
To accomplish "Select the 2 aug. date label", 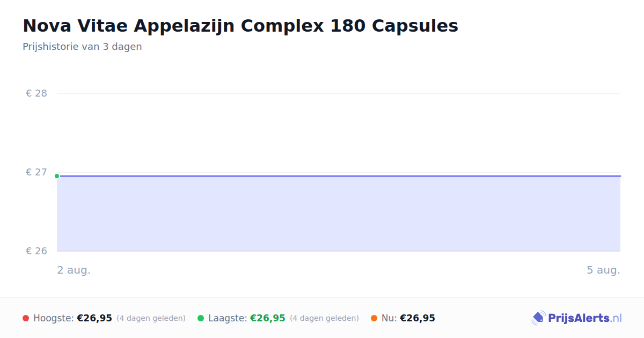I will pyautogui.click(x=74, y=270).
